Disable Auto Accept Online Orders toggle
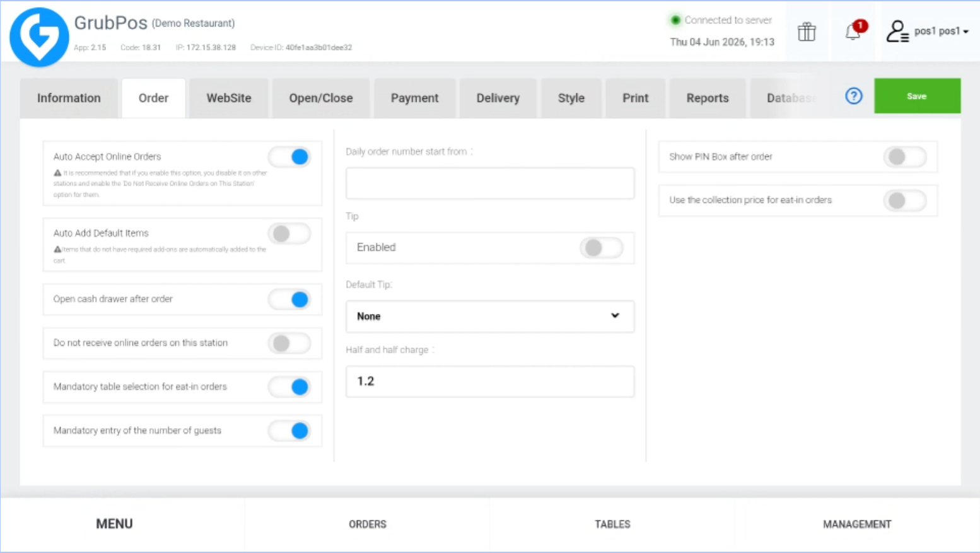The image size is (980, 553). point(289,157)
